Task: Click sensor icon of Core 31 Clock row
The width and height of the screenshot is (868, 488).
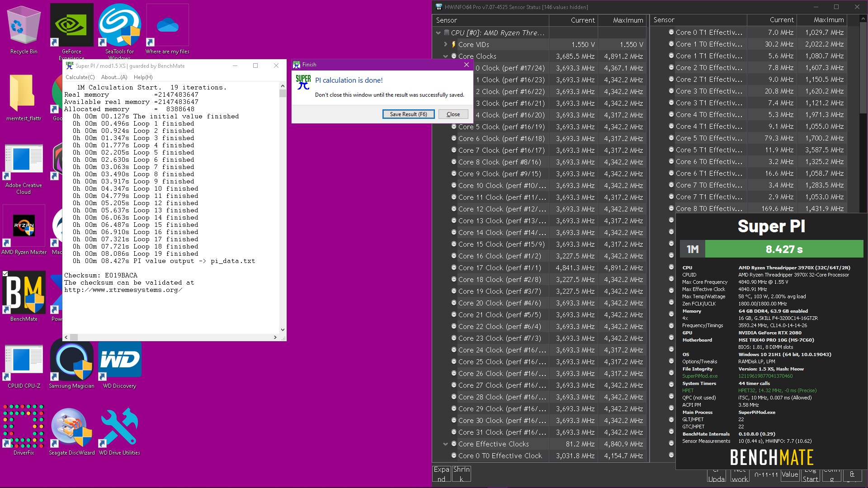Action: click(454, 432)
